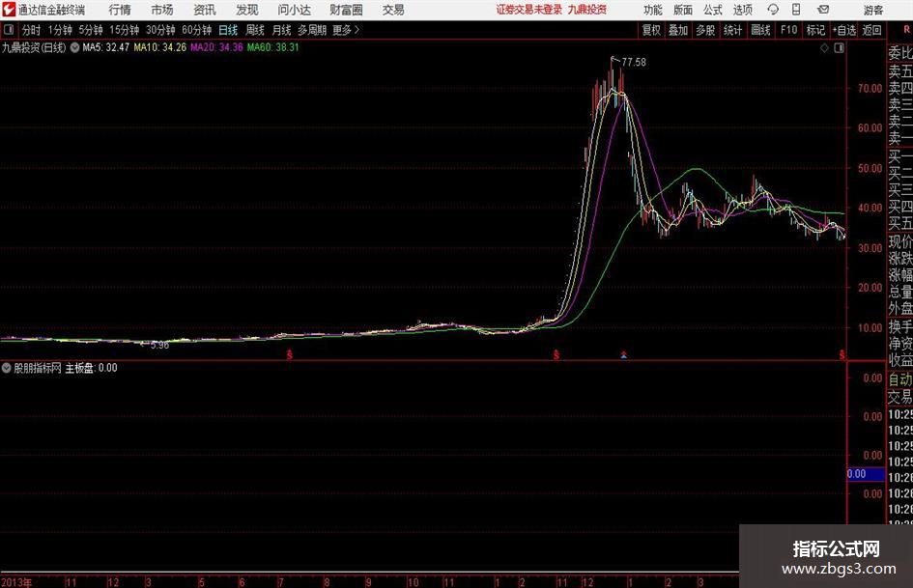Click the 主板盘: 0.00 indicator value
The height and width of the screenshot is (588, 913).
[91, 368]
